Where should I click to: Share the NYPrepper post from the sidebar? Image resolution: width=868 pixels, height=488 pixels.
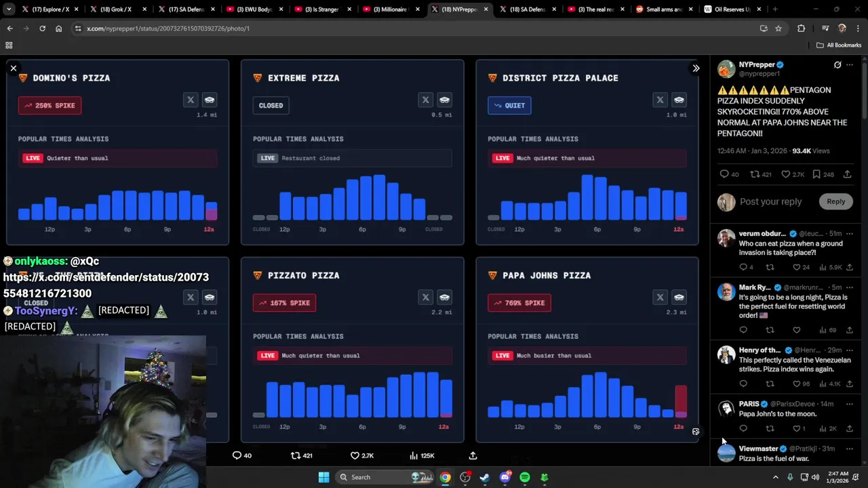point(848,174)
